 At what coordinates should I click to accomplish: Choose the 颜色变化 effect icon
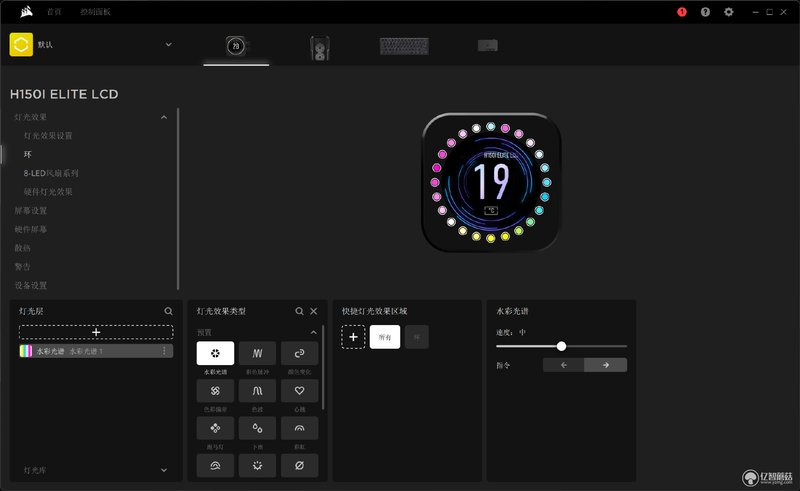[x=299, y=353]
